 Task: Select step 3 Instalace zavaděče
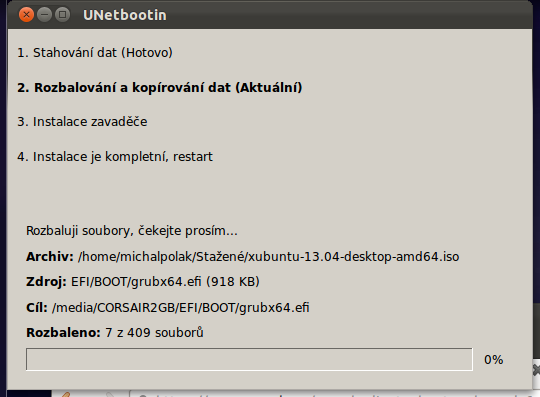click(82, 122)
